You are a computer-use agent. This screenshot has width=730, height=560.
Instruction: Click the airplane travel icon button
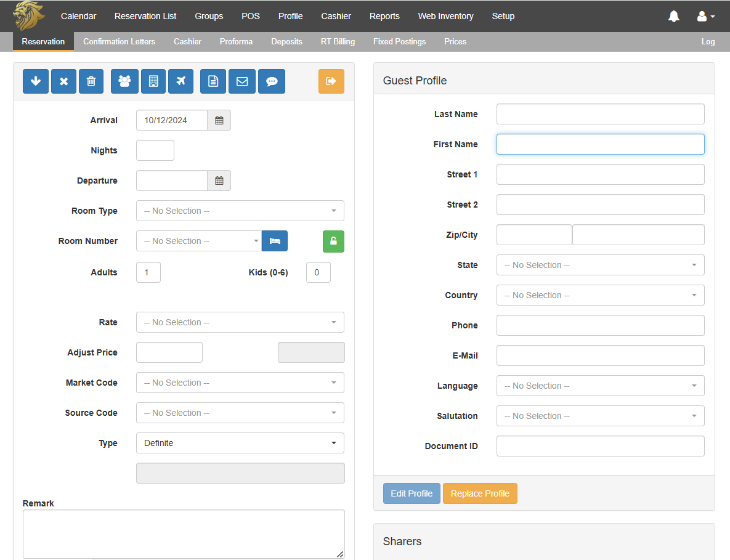click(x=180, y=81)
